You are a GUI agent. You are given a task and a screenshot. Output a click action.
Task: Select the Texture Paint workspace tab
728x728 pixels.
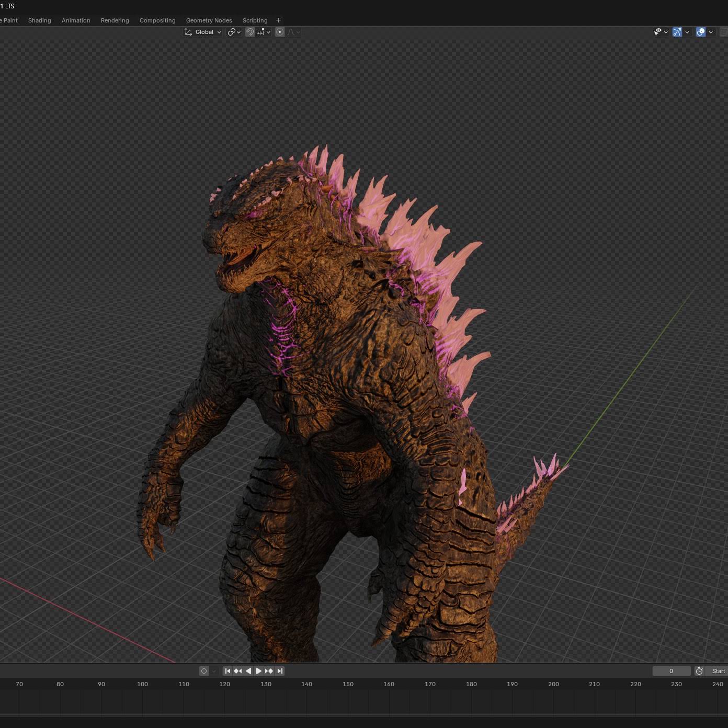coord(9,20)
